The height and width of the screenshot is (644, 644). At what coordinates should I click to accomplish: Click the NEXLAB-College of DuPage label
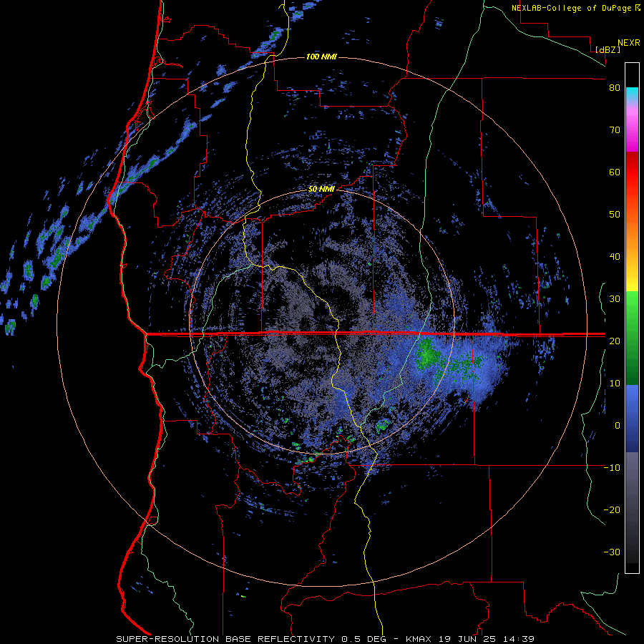[575, 8]
